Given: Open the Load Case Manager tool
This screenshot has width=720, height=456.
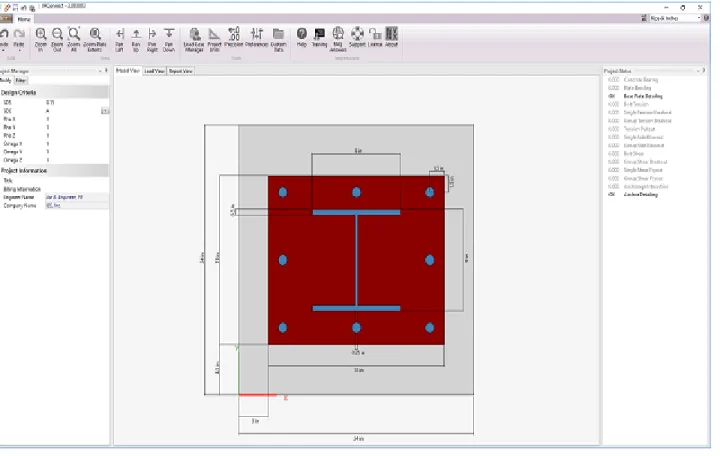Looking at the screenshot, I should pos(194,39).
